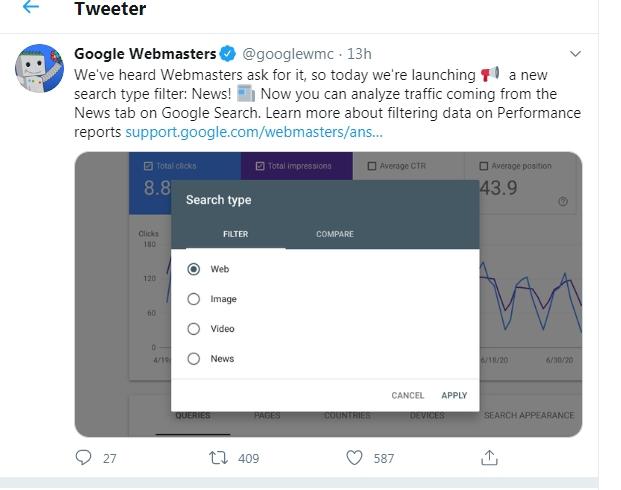Screen dimensions: 621x490
Task: Click the help question mark icon
Action: coord(563,201)
